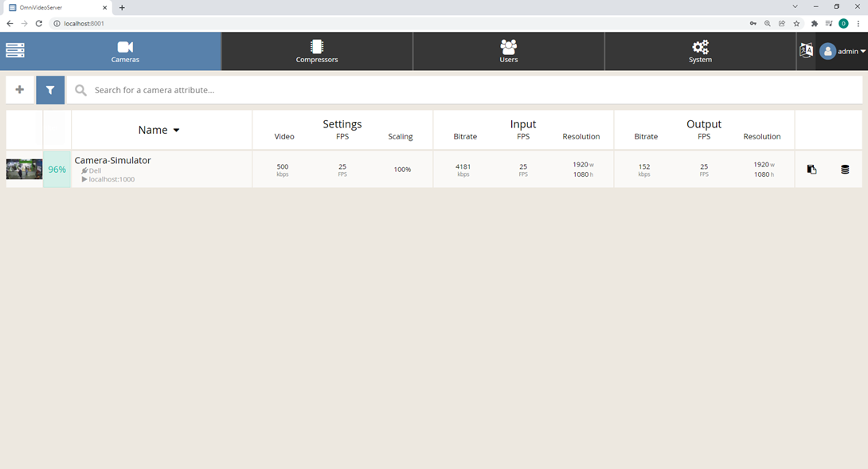Click the 152 kbps output bitrate
Viewport: 868px width, 469px height.
(x=644, y=170)
